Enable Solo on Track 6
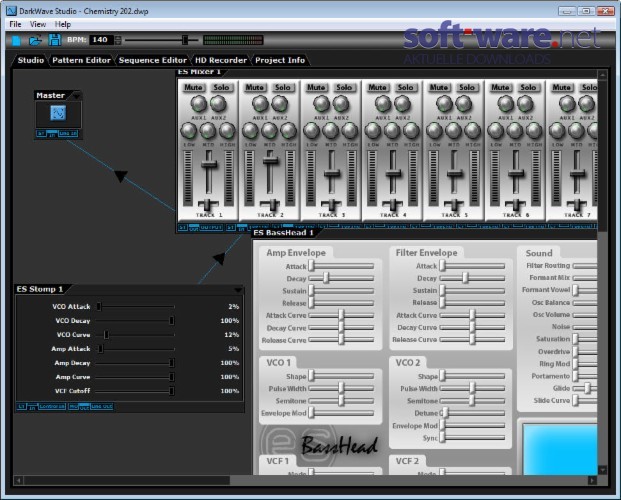 528,87
